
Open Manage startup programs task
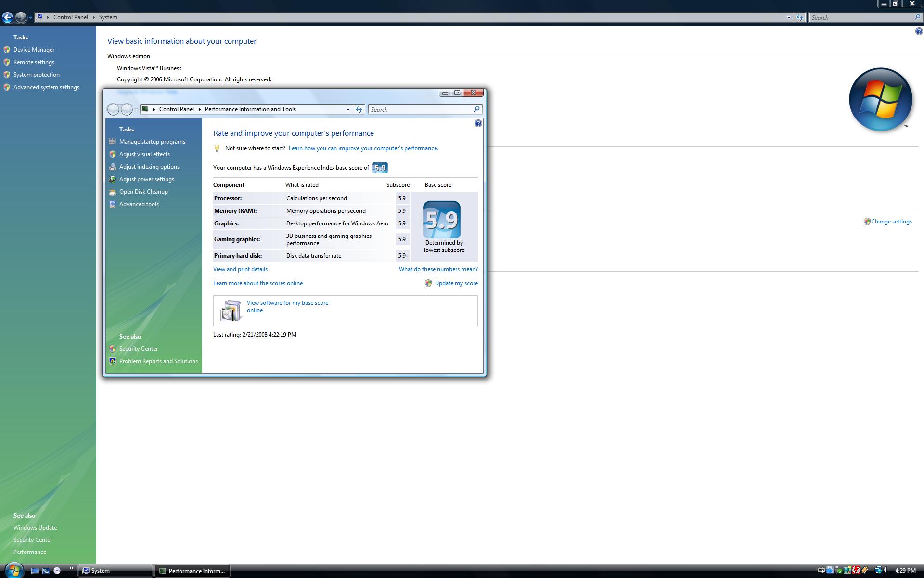pyautogui.click(x=152, y=142)
